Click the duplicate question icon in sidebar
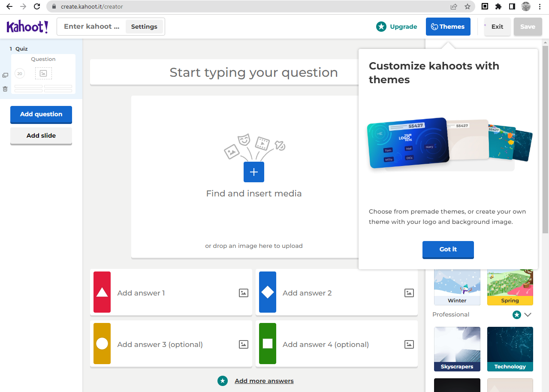This screenshot has width=549, height=392. coord(5,75)
